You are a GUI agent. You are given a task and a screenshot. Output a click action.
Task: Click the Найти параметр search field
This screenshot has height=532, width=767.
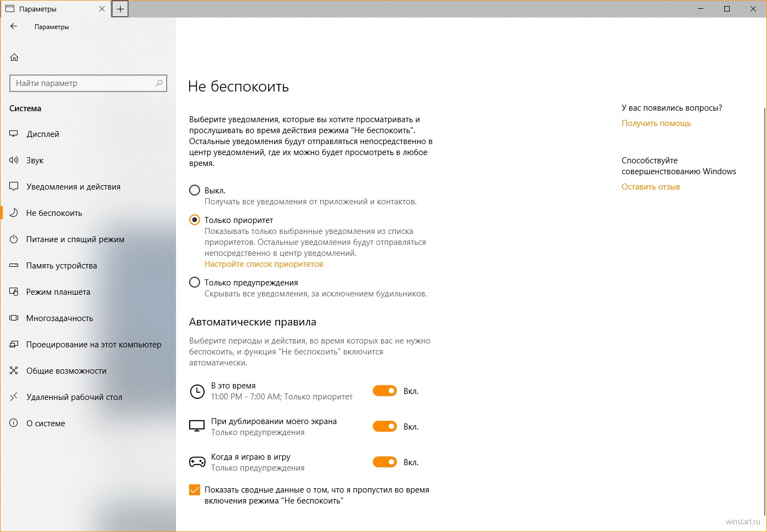[88, 83]
